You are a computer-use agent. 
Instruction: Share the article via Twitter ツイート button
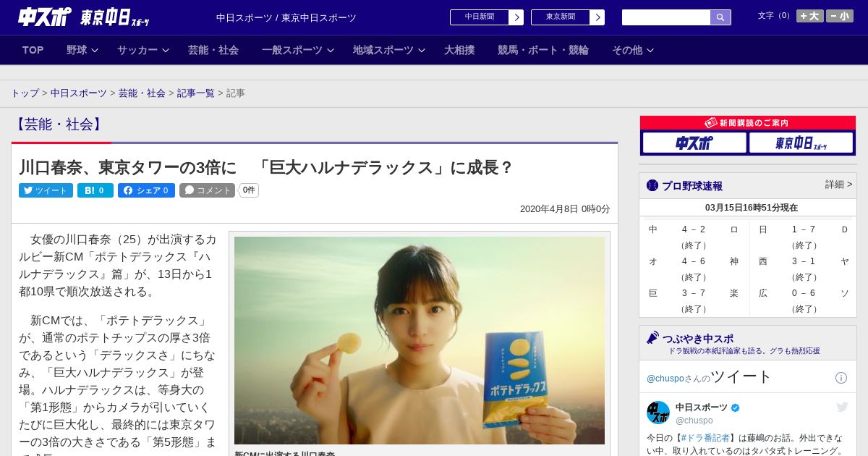(x=46, y=190)
